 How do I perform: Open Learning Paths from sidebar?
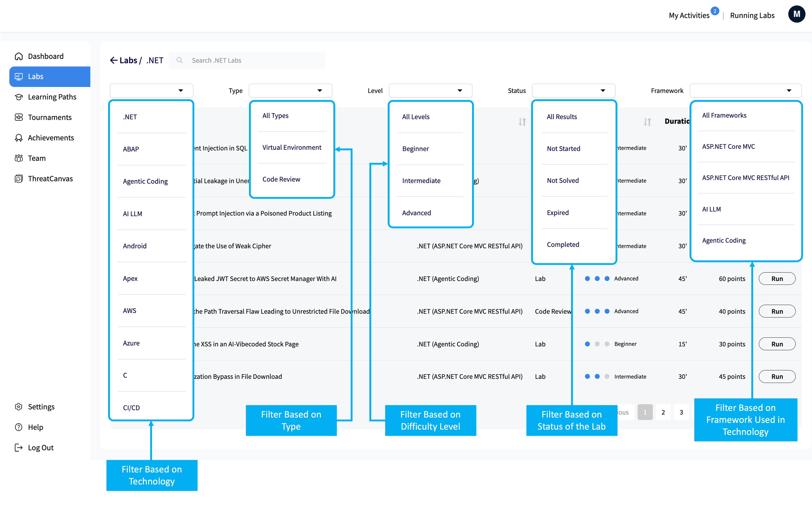[52, 97]
